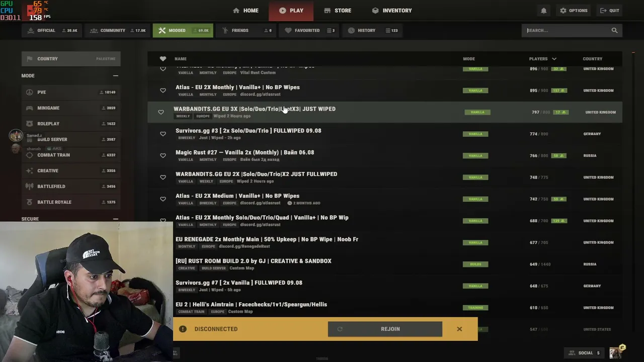This screenshot has width=644, height=362.
Task: Select the EU RENEGADE 2x Monthly Main server
Action: [267, 239]
